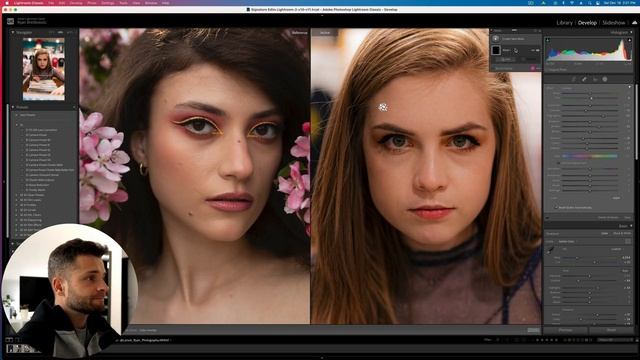The width and height of the screenshot is (640, 360).
Task: Click the Reference label on left photo
Action: [299, 32]
